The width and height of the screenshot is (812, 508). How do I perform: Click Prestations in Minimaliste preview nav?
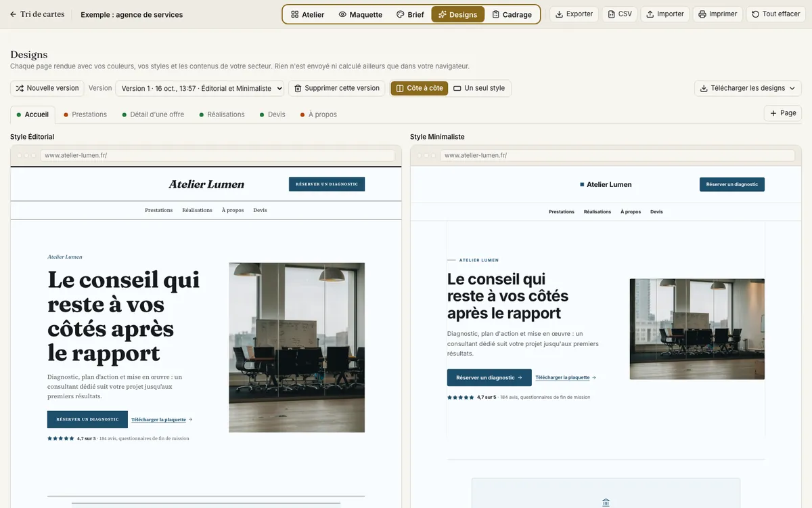click(562, 212)
